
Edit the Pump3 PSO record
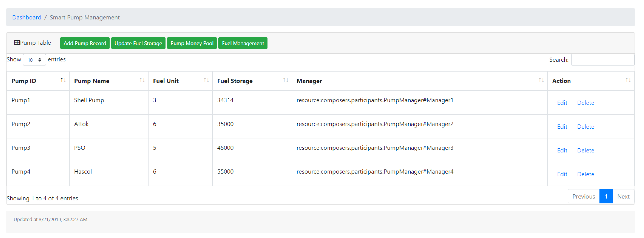tap(562, 150)
